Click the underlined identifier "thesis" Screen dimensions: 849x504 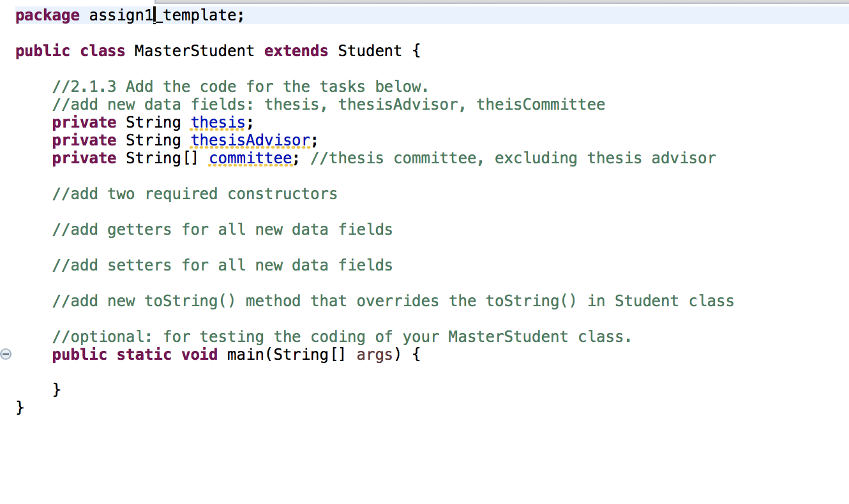point(217,122)
